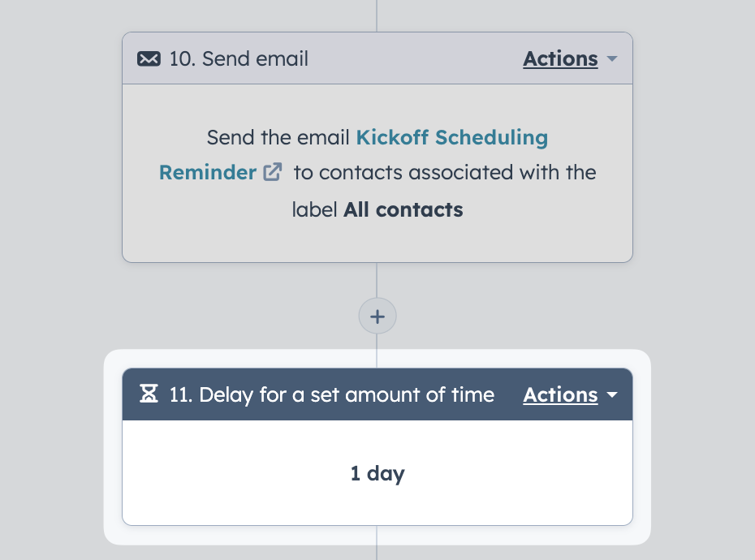Click the hourglass icon on step 11
Image resolution: width=755 pixels, height=560 pixels.
pos(149,394)
